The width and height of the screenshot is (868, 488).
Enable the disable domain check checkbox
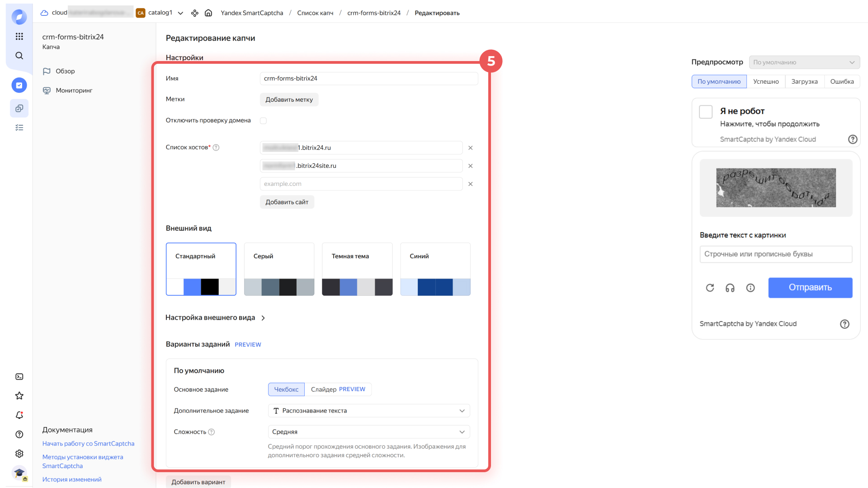tap(263, 121)
